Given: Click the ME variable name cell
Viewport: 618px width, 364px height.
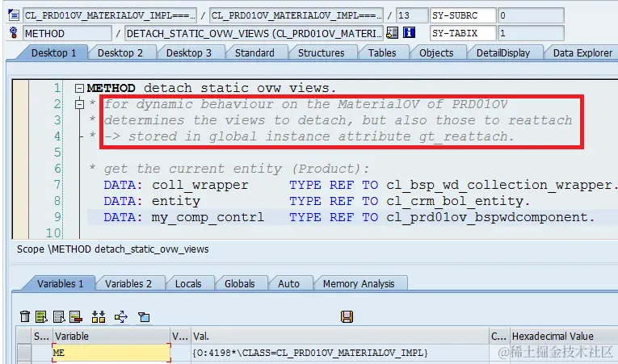Looking at the screenshot, I should (111, 353).
